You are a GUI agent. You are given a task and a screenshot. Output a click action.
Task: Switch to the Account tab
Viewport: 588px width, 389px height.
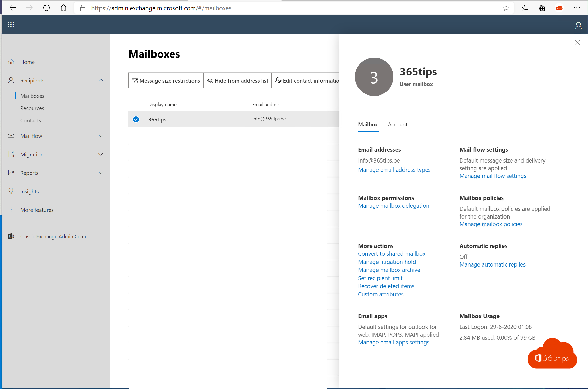[397, 125]
